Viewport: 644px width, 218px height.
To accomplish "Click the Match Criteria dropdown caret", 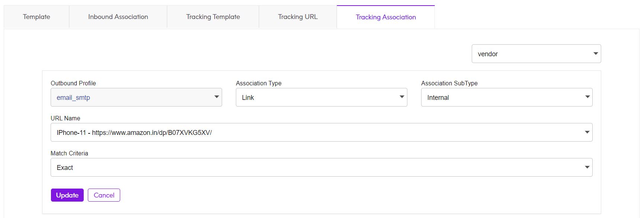I will pos(587,167).
